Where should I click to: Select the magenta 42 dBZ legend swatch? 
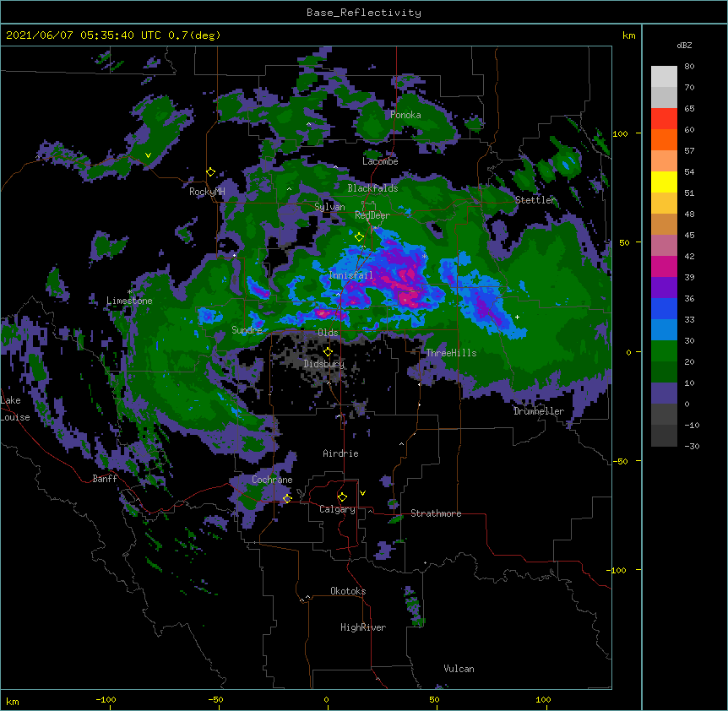[664, 266]
